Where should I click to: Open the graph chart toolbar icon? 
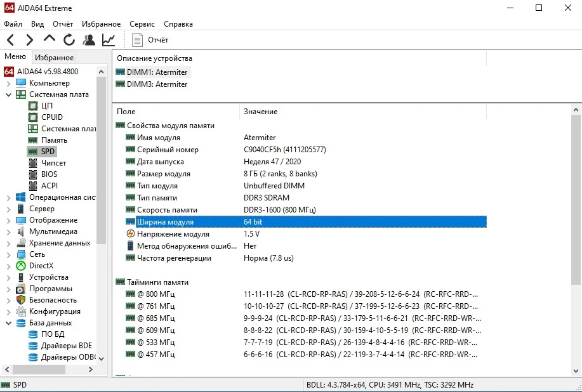click(109, 40)
